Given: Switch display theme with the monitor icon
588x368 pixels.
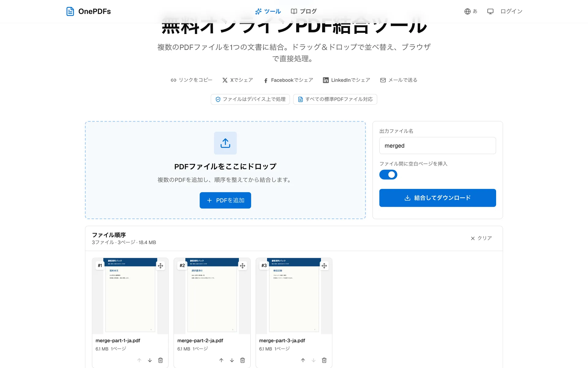Looking at the screenshot, I should (x=490, y=11).
